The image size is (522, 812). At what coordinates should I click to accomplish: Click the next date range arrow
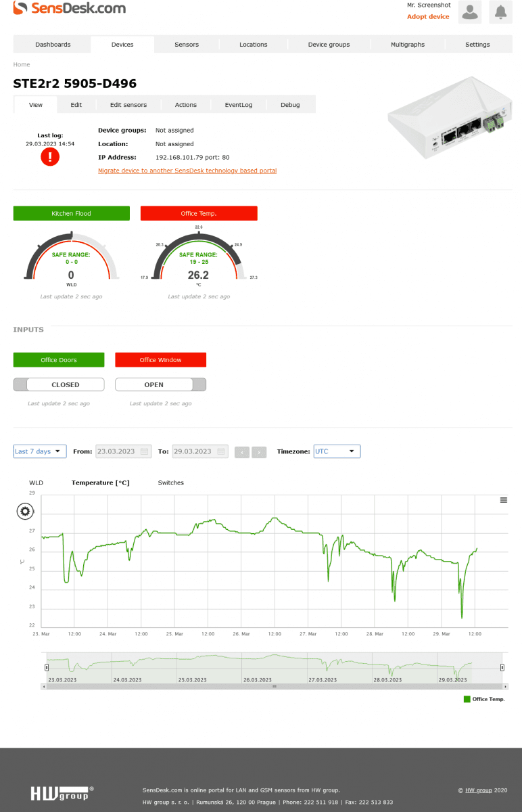[259, 452]
